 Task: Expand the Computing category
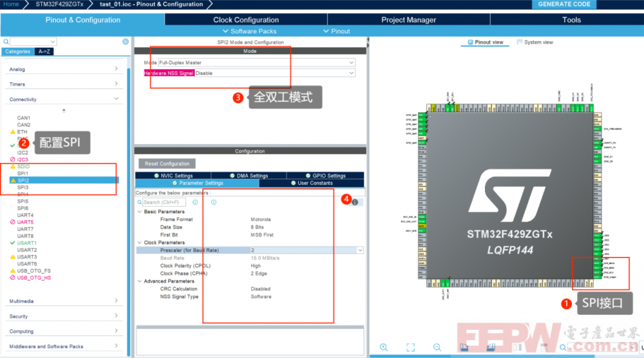(x=64, y=332)
